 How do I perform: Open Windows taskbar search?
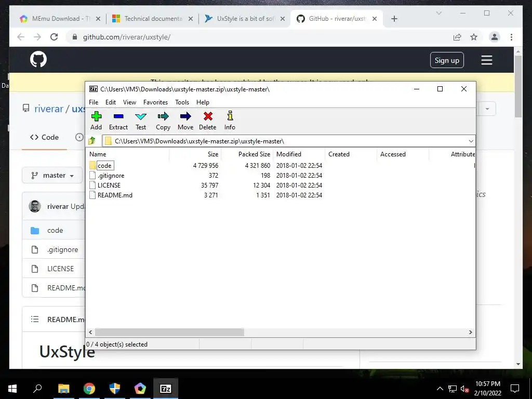tap(37, 389)
